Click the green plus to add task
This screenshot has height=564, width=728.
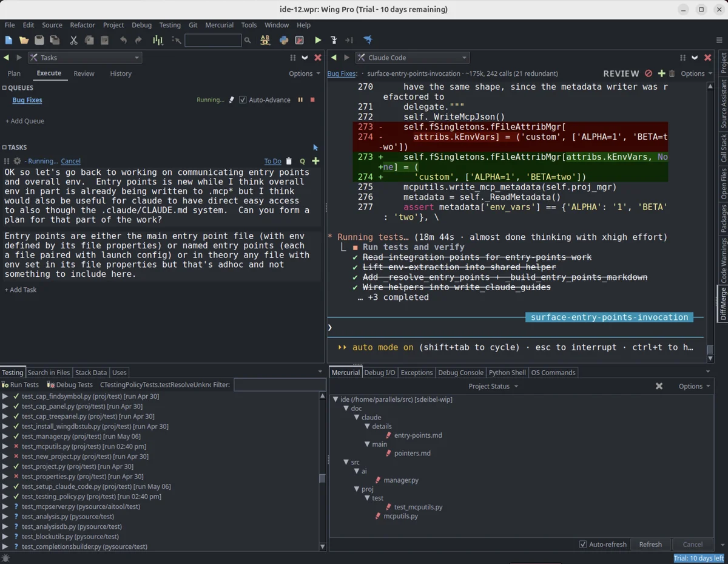(315, 161)
